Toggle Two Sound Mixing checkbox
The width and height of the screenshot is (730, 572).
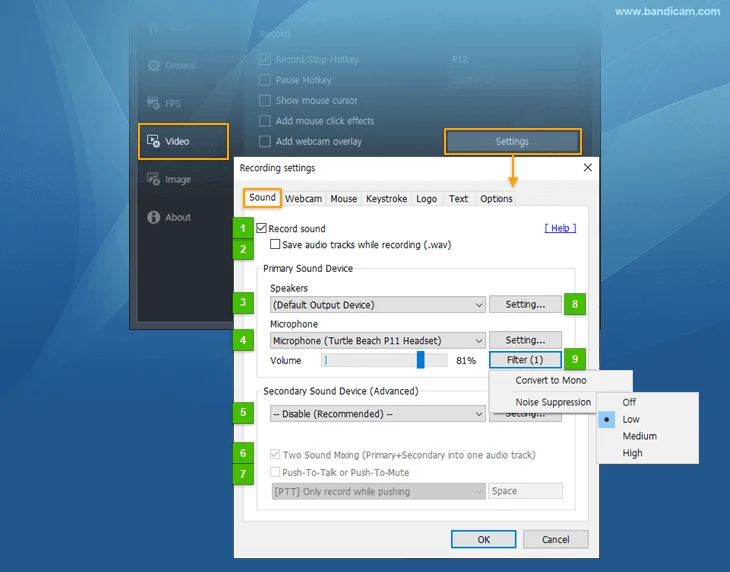(275, 454)
